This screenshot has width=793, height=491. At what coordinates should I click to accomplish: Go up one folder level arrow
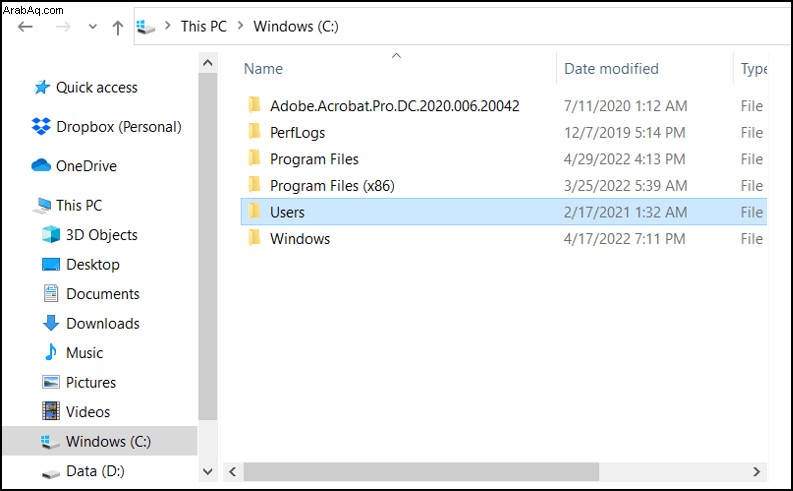click(x=118, y=27)
